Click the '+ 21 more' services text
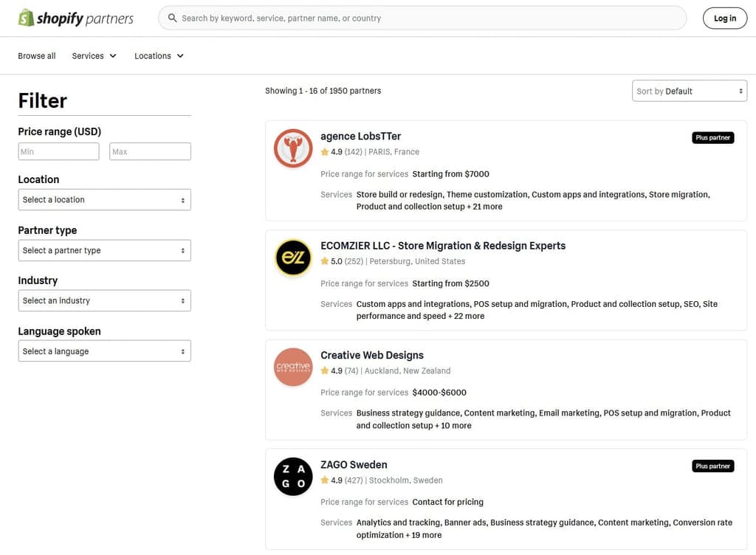The image size is (756, 555). (x=484, y=206)
